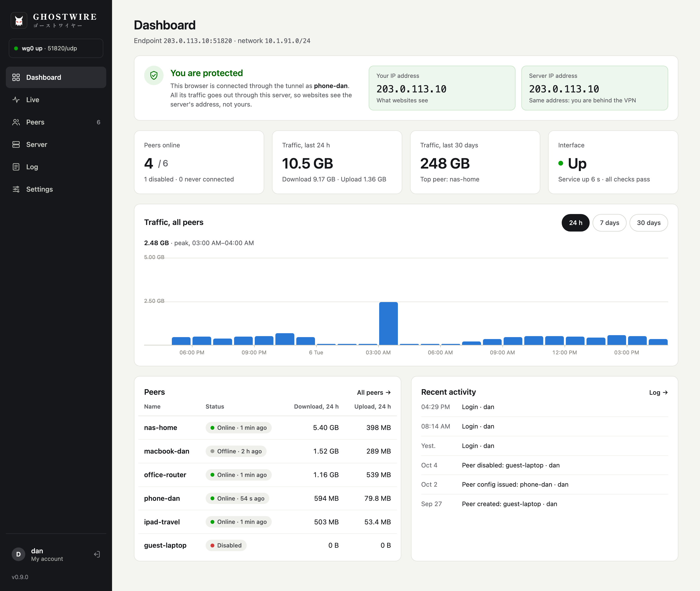Click the Log document icon
The width and height of the screenshot is (700, 591).
[x=16, y=167]
